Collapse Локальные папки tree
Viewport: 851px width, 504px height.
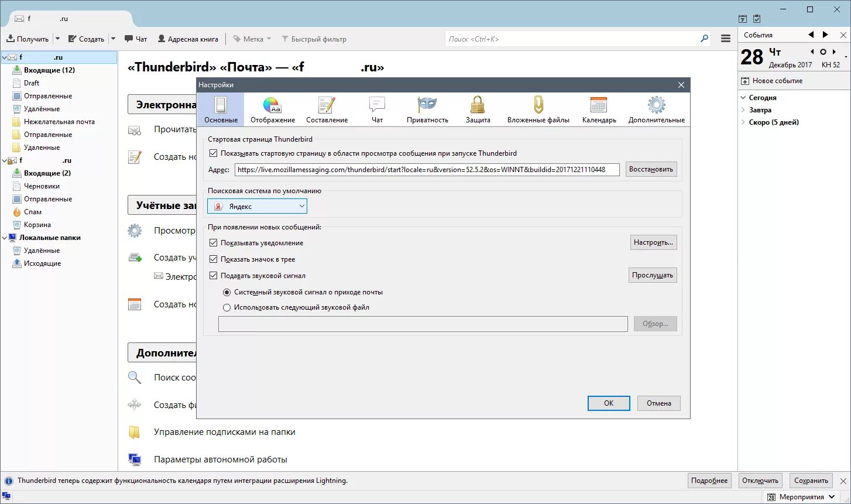click(x=4, y=238)
